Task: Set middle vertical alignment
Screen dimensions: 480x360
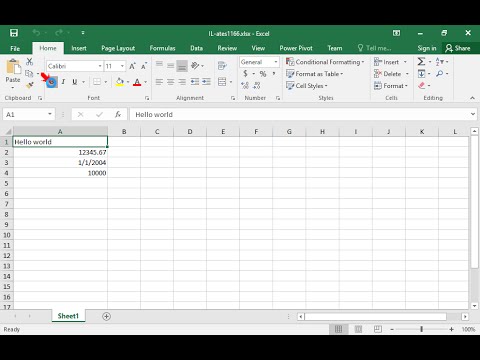Action: tap(171, 66)
